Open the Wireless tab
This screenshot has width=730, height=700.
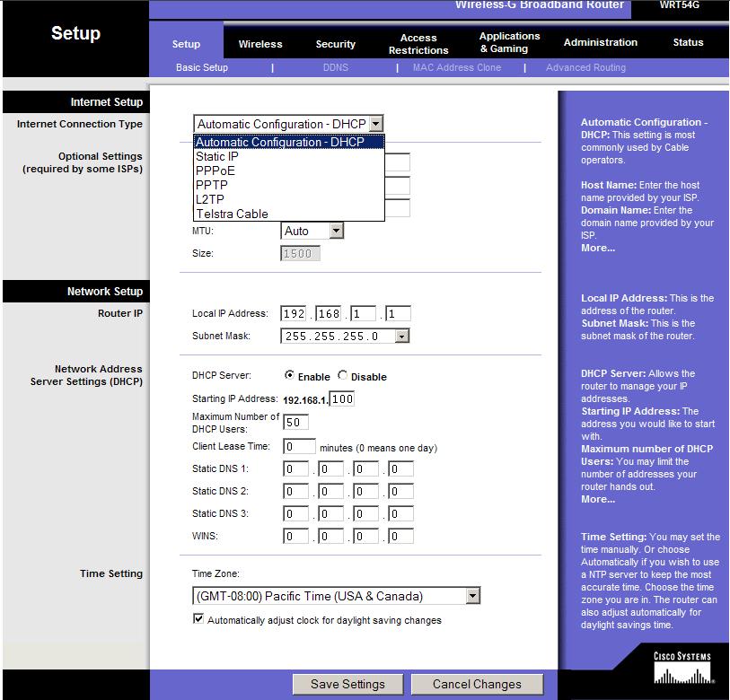[260, 44]
